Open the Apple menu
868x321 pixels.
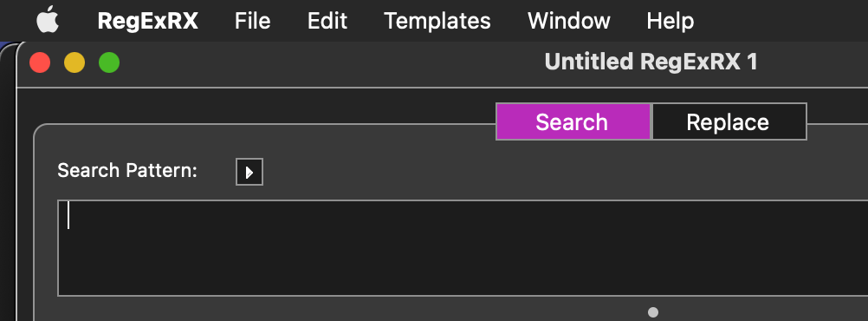[x=48, y=19]
